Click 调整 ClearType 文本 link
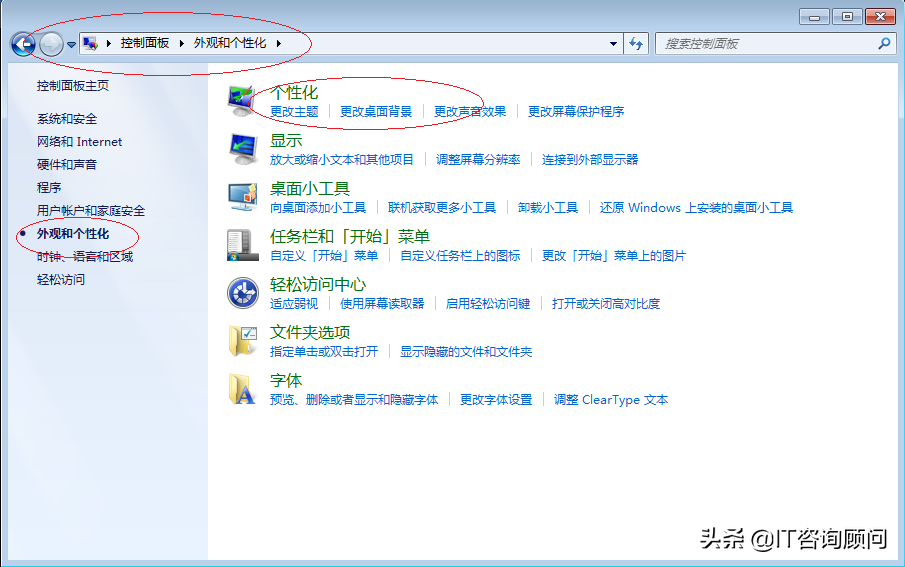The height and width of the screenshot is (567, 905). point(611,400)
